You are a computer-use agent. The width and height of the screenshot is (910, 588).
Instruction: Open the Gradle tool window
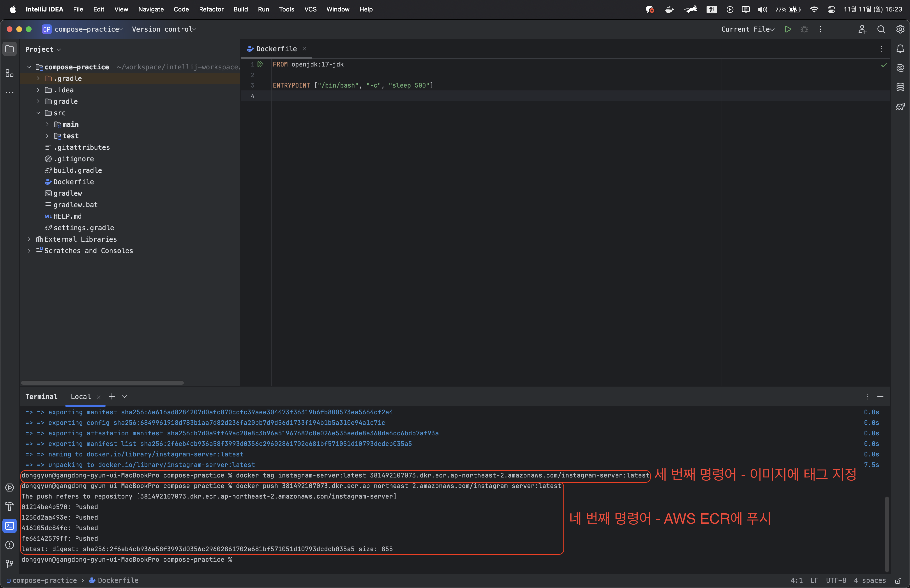pos(900,106)
